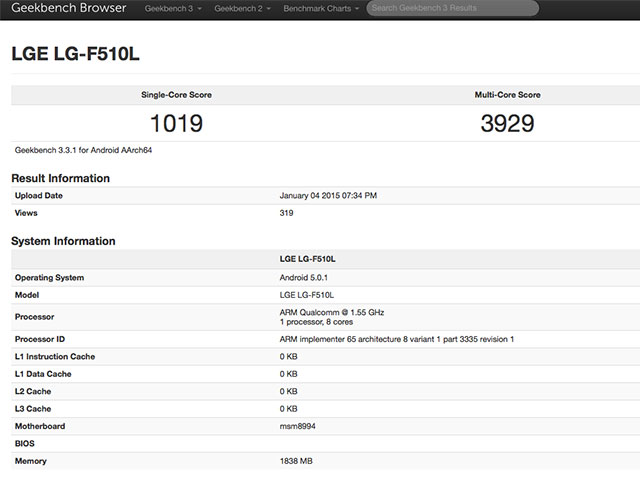Select the ARM Qualcomm @ 1.55 GHz text
Image resolution: width=640 pixels, height=480 pixels.
[332, 313]
